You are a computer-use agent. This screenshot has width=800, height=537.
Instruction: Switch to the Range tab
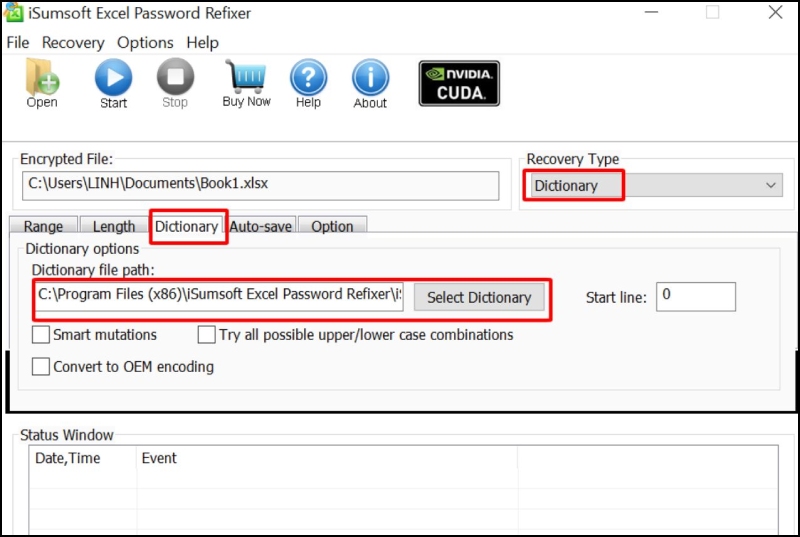(x=43, y=227)
